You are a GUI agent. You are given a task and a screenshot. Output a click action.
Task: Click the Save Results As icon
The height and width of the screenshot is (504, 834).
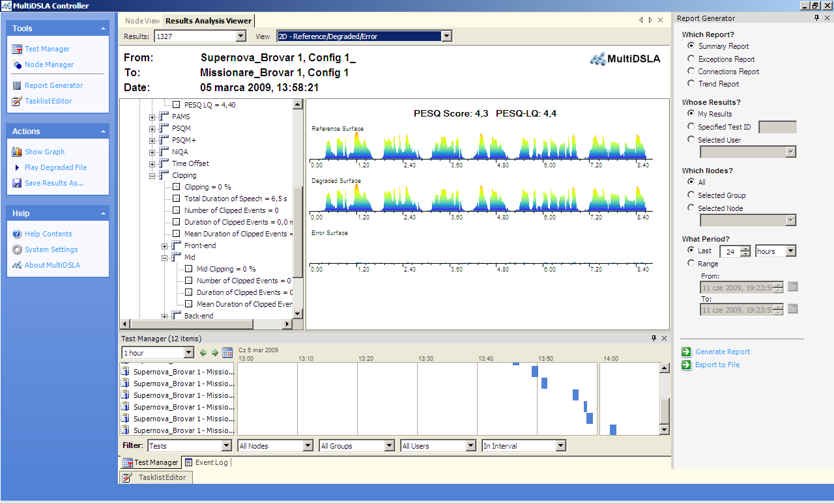pyautogui.click(x=17, y=183)
